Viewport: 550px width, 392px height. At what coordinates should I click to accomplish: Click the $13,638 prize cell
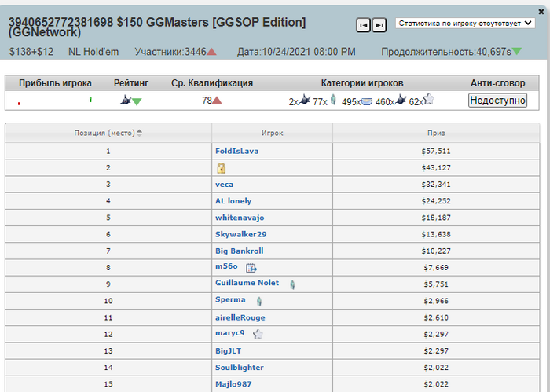[x=436, y=234]
